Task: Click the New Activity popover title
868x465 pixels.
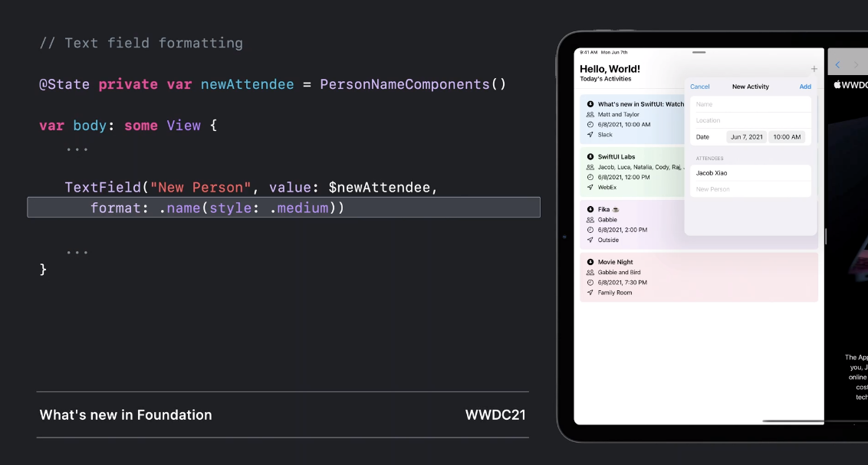Action: 750,87
